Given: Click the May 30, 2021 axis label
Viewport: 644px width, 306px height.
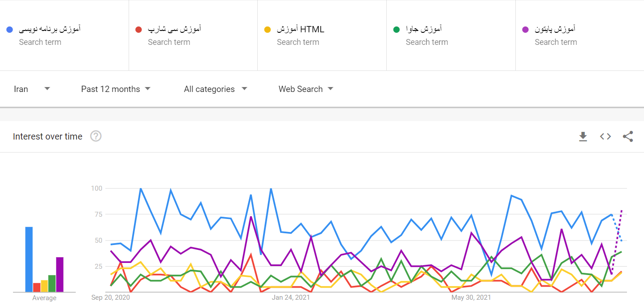Looking at the screenshot, I should [471, 297].
